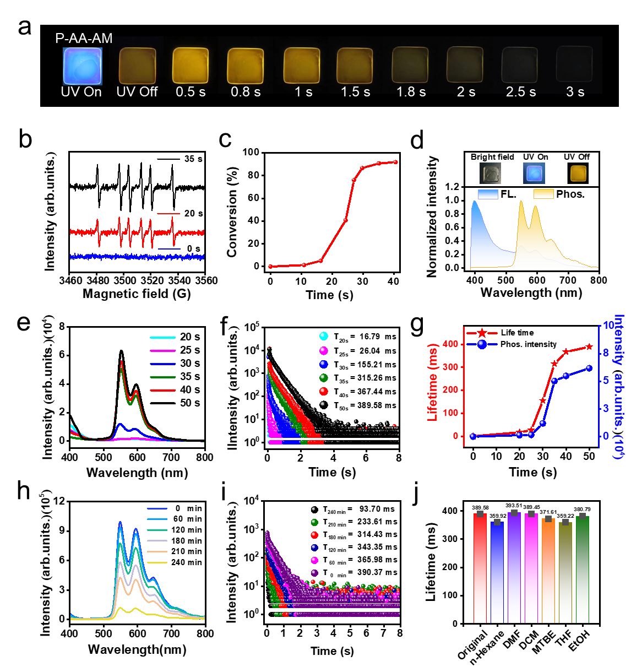Click the first red bar in bar chart

pos(480,567)
